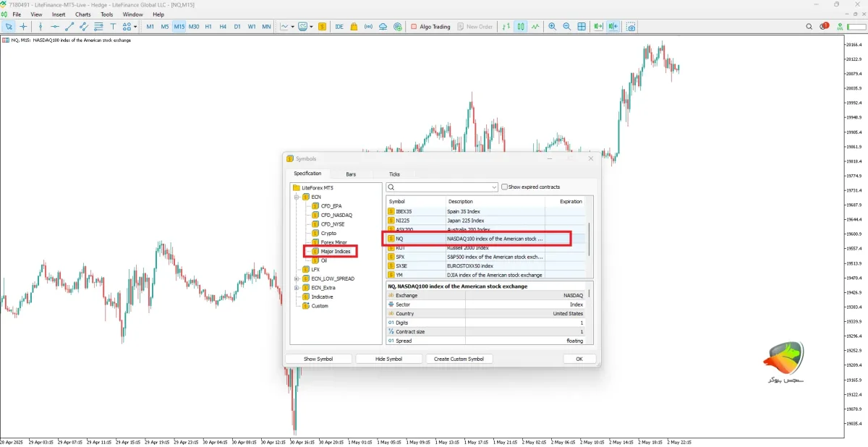
Task: Open the market shopping bag icon
Action: [x=354, y=27]
